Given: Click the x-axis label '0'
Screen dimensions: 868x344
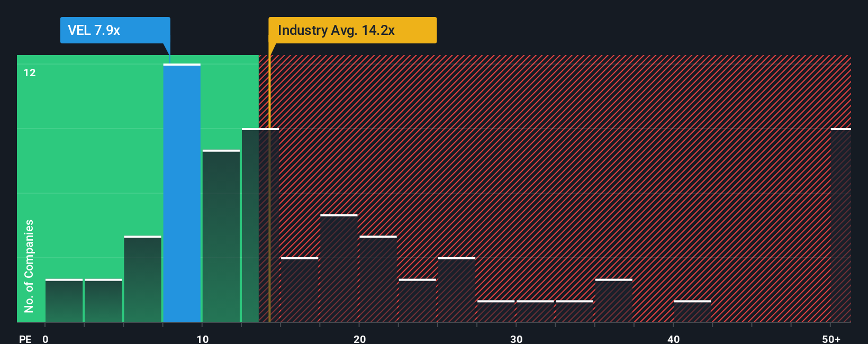Looking at the screenshot, I should click(46, 339).
